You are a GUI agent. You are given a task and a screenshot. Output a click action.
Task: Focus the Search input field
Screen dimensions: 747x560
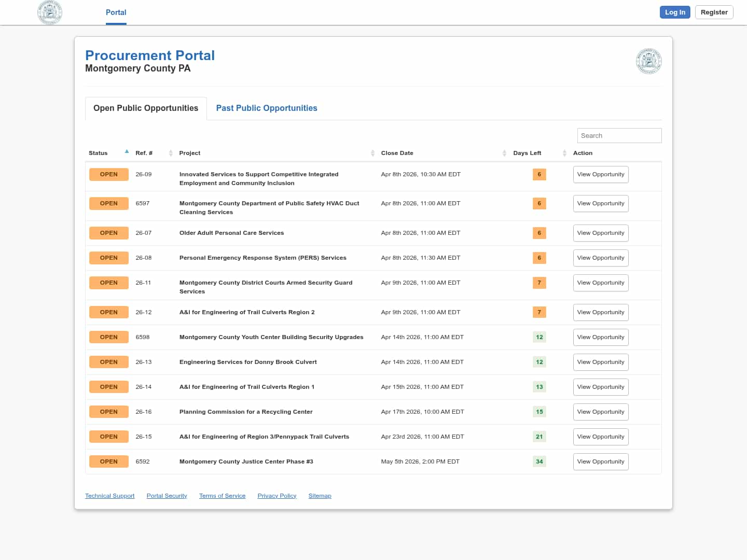pos(619,135)
